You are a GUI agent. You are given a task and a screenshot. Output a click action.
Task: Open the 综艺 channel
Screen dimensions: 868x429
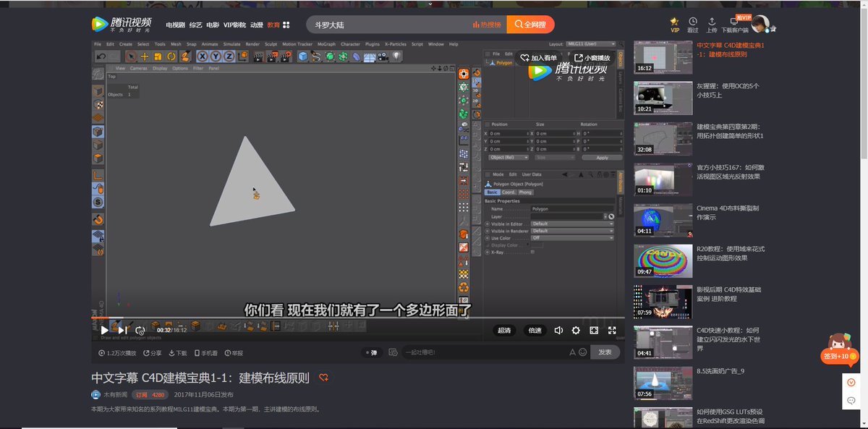coord(195,25)
